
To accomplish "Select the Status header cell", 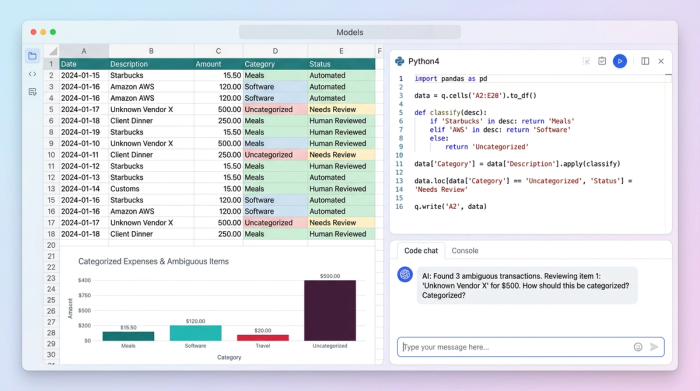I will point(341,64).
